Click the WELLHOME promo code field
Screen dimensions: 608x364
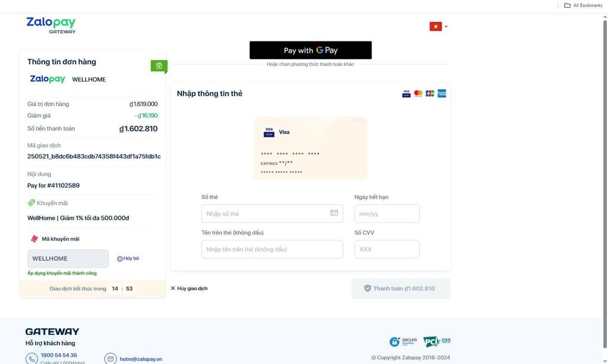tap(68, 258)
